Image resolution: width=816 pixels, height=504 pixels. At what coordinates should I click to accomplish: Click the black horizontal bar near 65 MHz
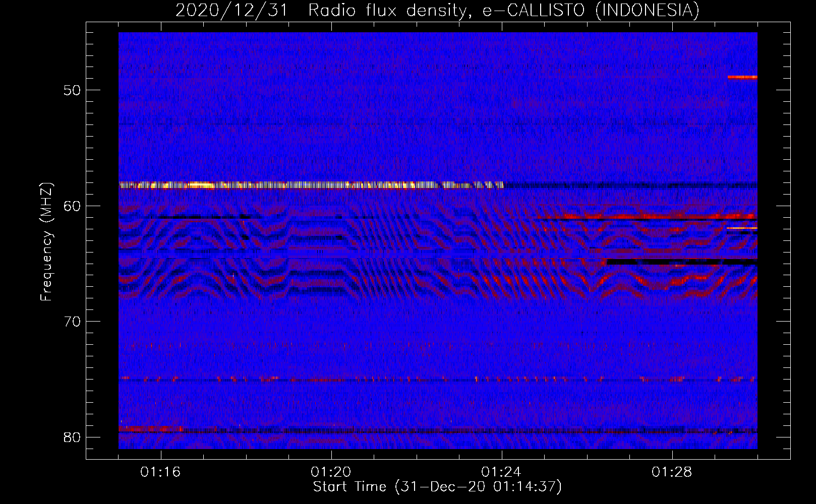click(x=682, y=262)
